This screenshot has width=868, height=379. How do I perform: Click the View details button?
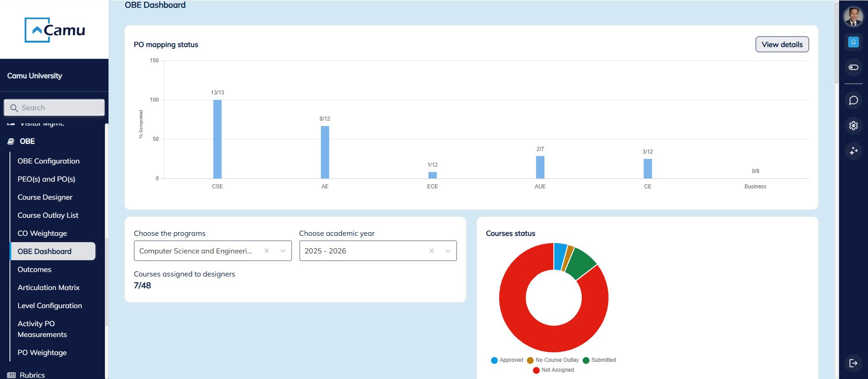[782, 44]
